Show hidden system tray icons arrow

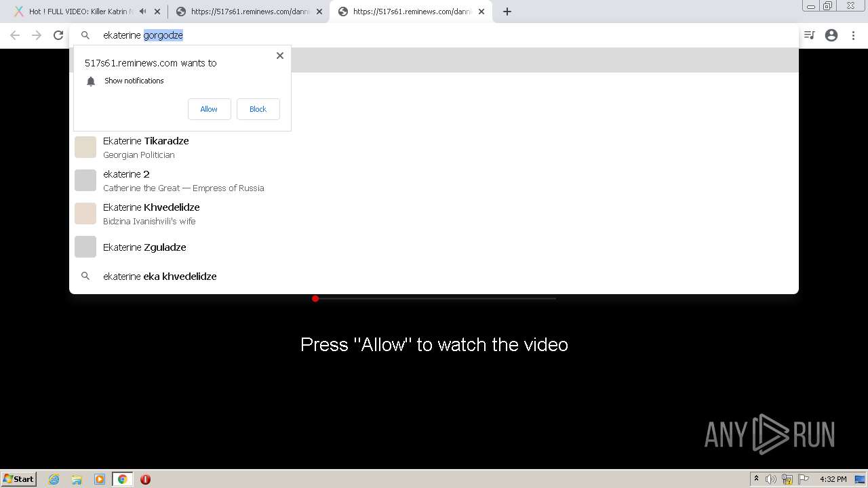pyautogui.click(x=756, y=479)
